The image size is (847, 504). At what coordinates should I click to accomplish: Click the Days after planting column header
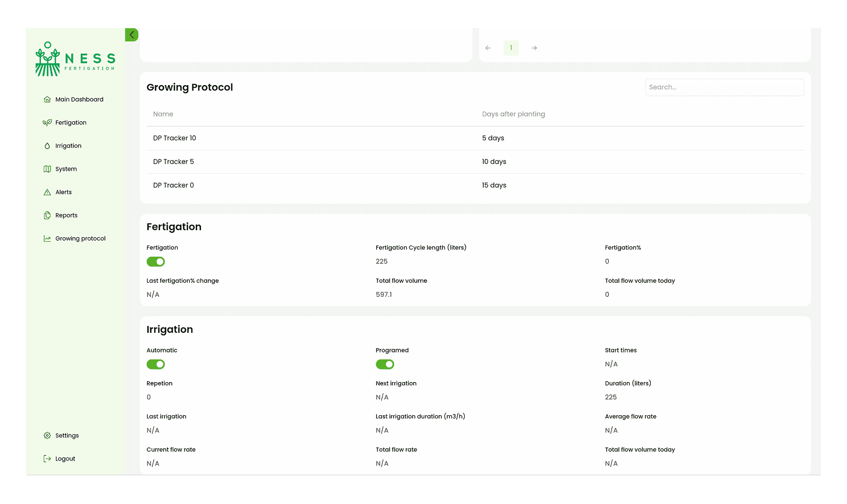click(514, 114)
